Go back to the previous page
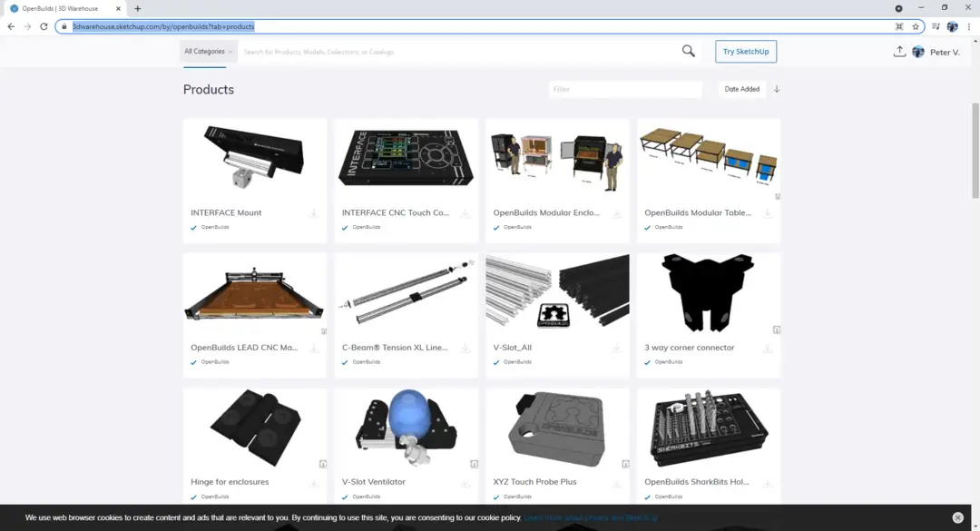980x531 pixels. (x=11, y=26)
